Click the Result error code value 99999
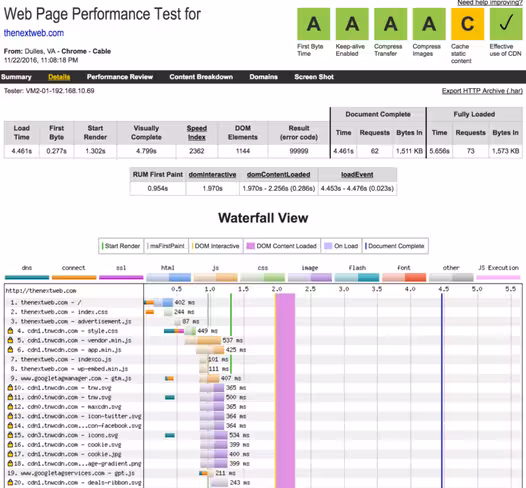 coord(299,151)
